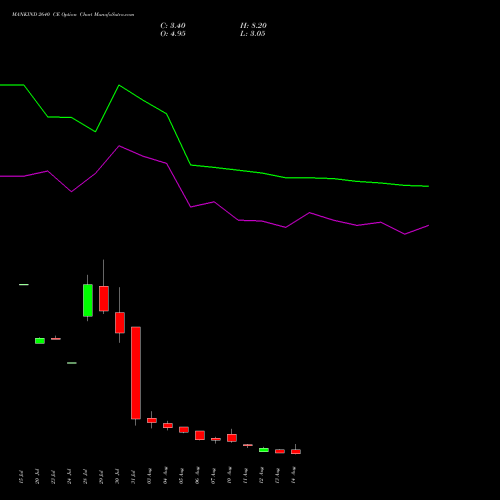The image size is (500, 500).
Task: Select the large green candle above 28 Jul
Action: point(88,300)
